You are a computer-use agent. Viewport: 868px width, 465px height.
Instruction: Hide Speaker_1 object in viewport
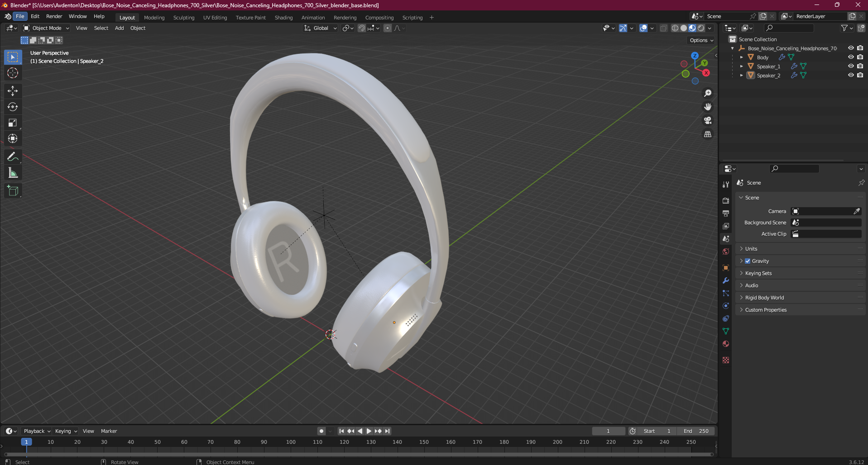(x=851, y=66)
